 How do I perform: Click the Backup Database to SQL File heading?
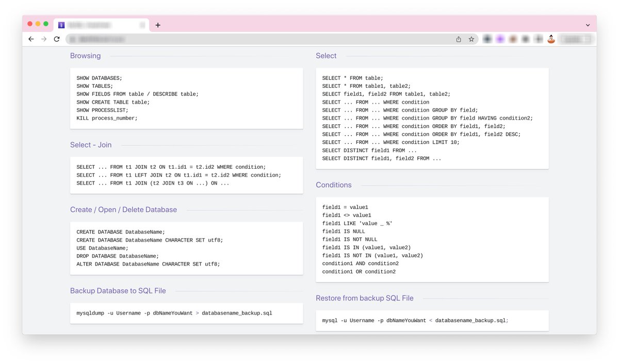(x=118, y=291)
